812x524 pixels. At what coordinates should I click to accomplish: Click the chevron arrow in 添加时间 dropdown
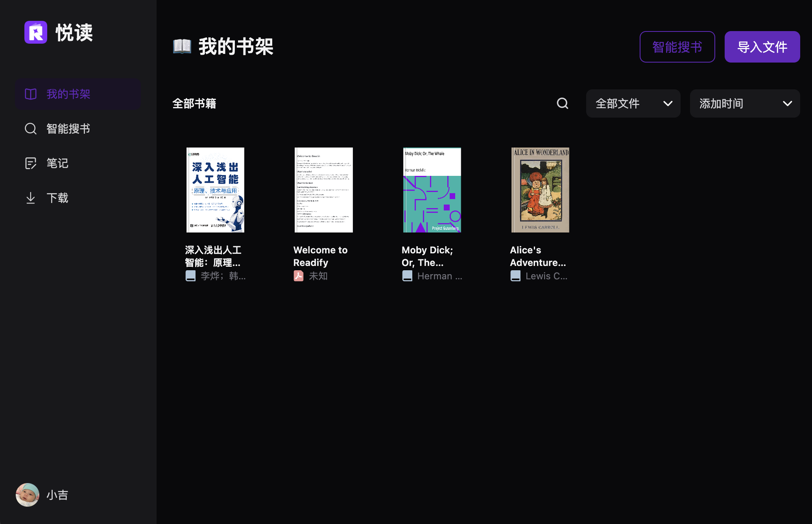(787, 103)
